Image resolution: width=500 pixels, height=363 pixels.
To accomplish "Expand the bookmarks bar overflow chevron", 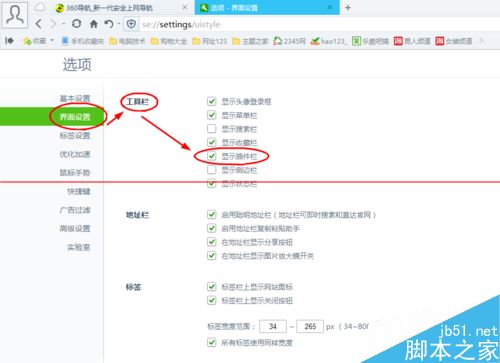I will click(x=481, y=41).
